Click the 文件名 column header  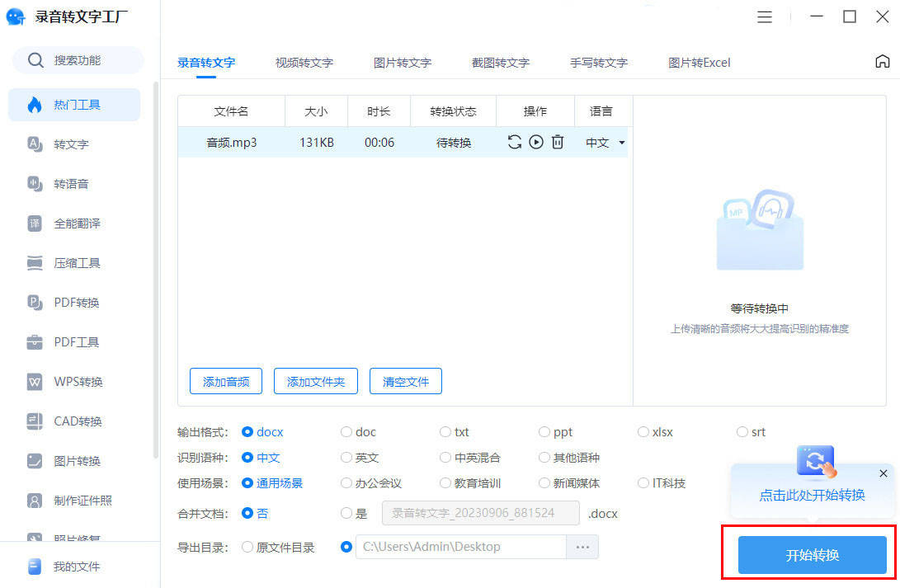[231, 111]
